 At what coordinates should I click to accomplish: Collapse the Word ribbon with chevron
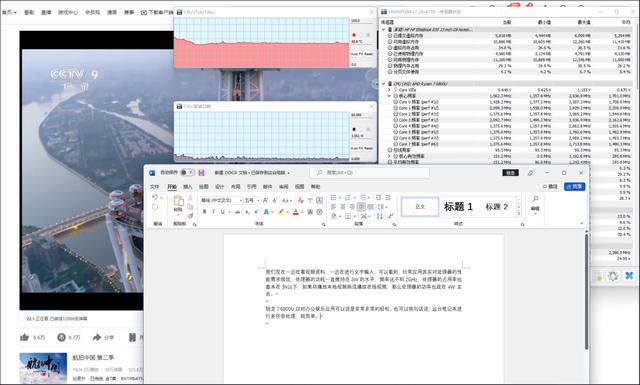581,223
